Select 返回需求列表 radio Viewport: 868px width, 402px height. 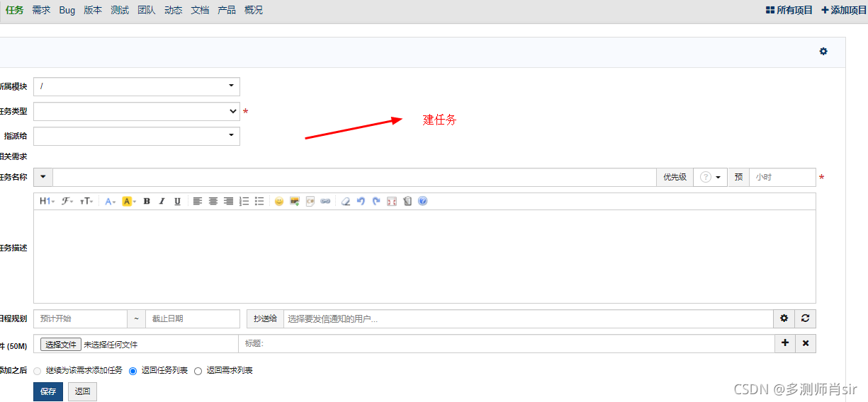coord(198,371)
